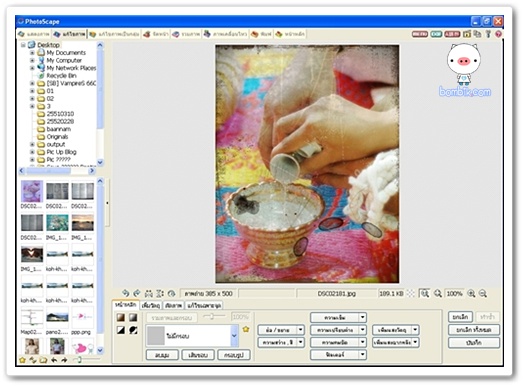Screen dimensions: 525x388
Task: Click the wide middle button in the right-hand button column
Action: click(474, 330)
